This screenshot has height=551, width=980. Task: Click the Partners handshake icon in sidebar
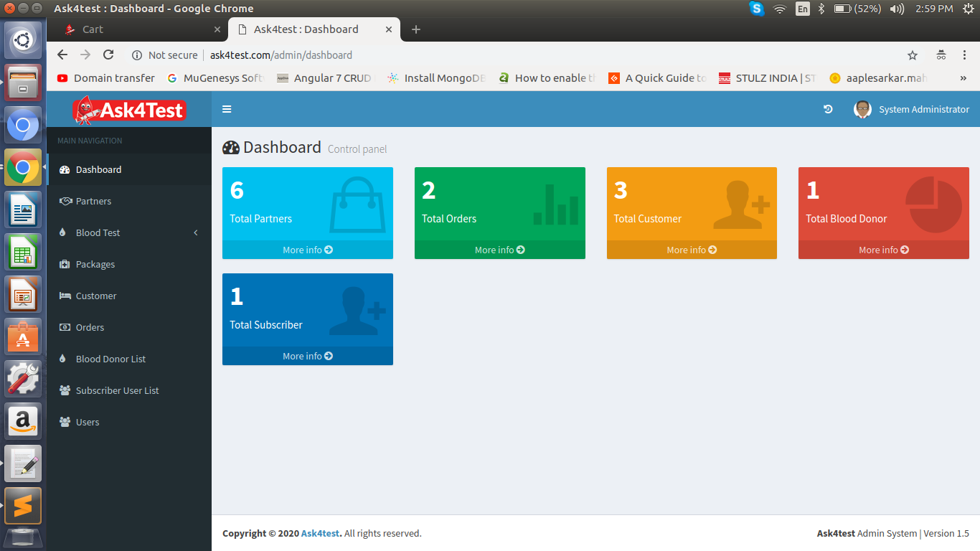65,202
